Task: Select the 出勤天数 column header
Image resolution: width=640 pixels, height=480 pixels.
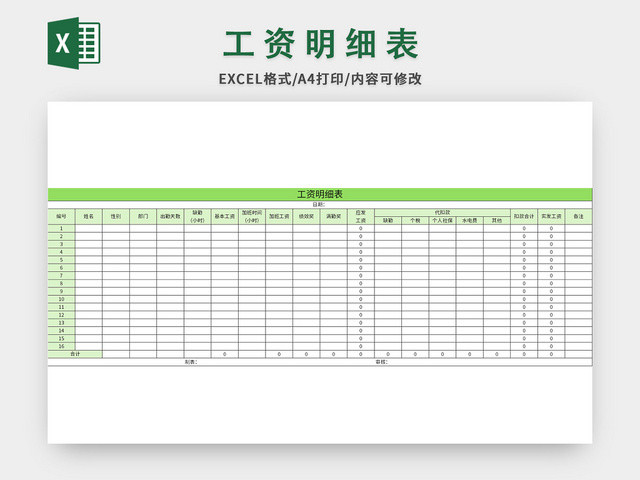Action: (x=170, y=216)
